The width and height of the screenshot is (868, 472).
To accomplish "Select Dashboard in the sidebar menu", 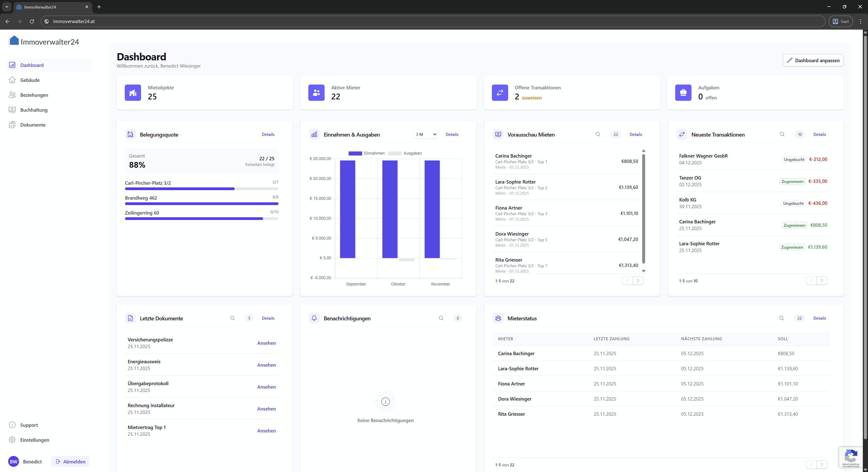I will (32, 65).
